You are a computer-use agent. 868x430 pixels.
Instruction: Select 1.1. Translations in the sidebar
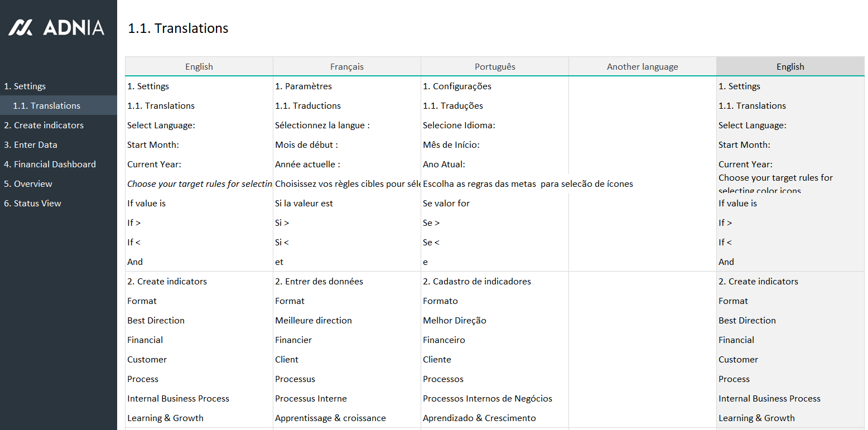(47, 106)
